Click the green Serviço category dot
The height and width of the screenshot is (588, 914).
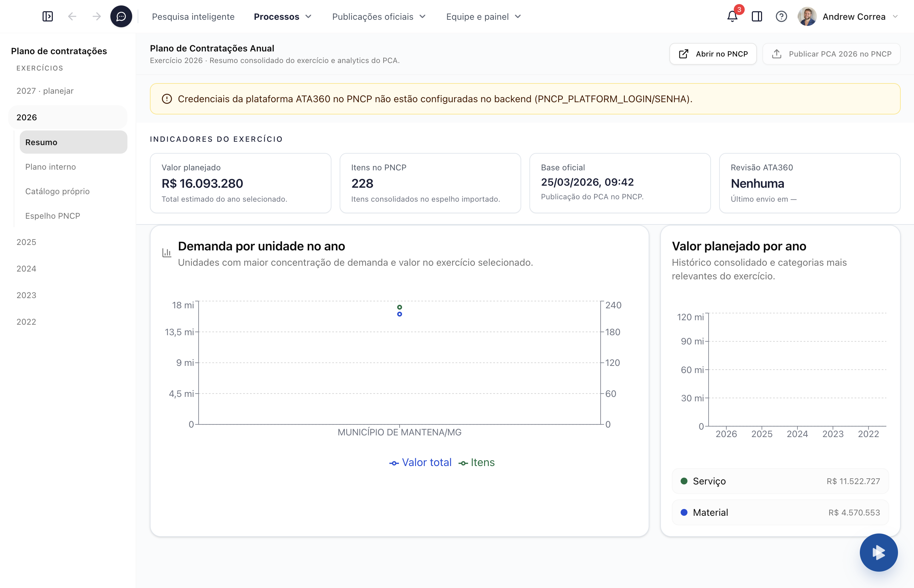pos(684,481)
